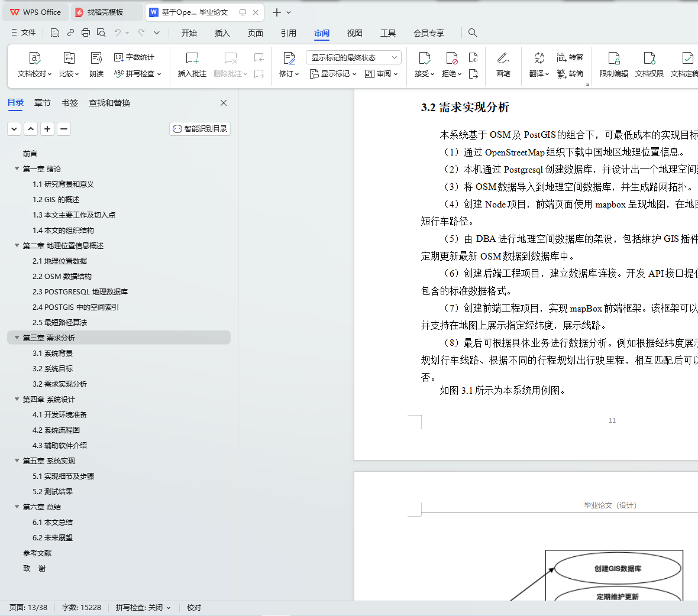Jump to 2.2 OSM 数据结构
This screenshot has height=616, width=698.
[x=62, y=276]
